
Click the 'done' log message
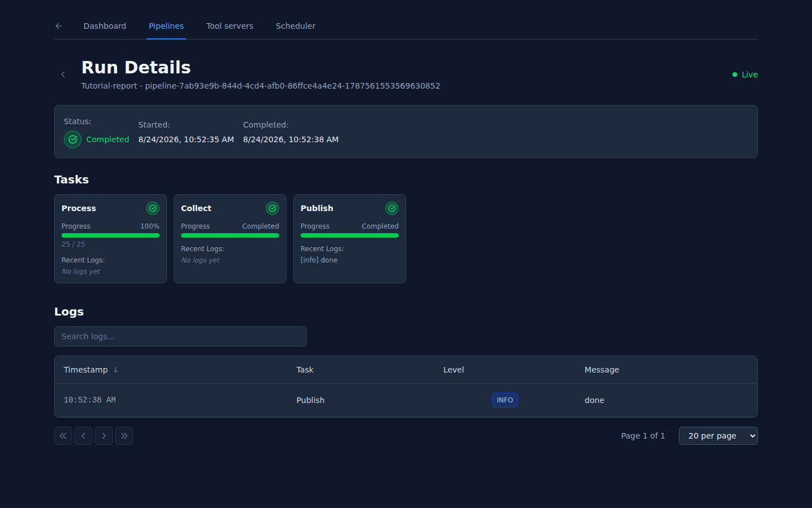594,400
